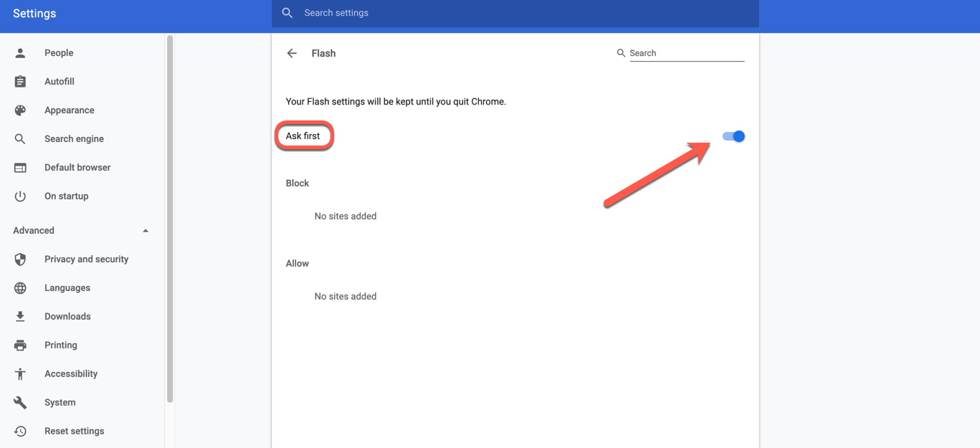Image resolution: width=980 pixels, height=448 pixels.
Task: Toggle the Ask first Flash switch
Action: click(x=733, y=136)
